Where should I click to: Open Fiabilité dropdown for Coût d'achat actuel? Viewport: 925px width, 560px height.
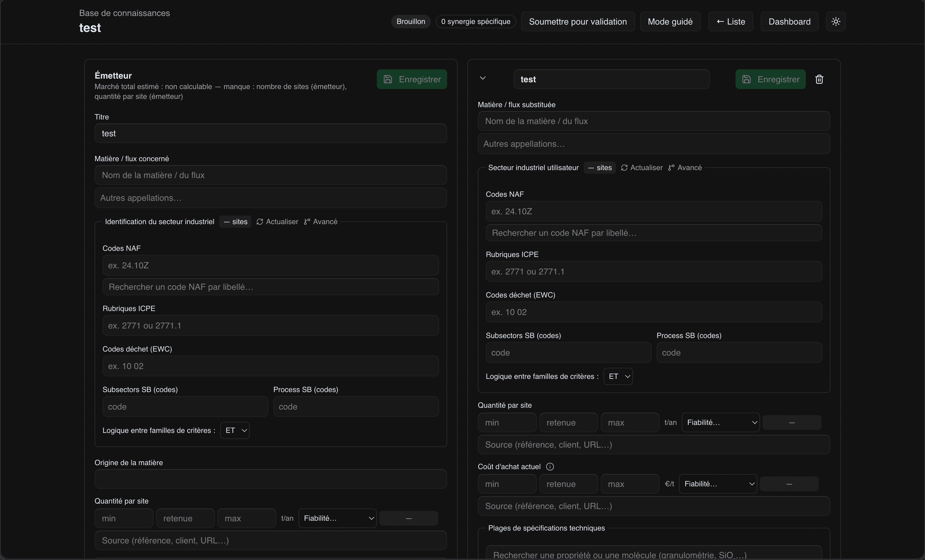coord(718,484)
